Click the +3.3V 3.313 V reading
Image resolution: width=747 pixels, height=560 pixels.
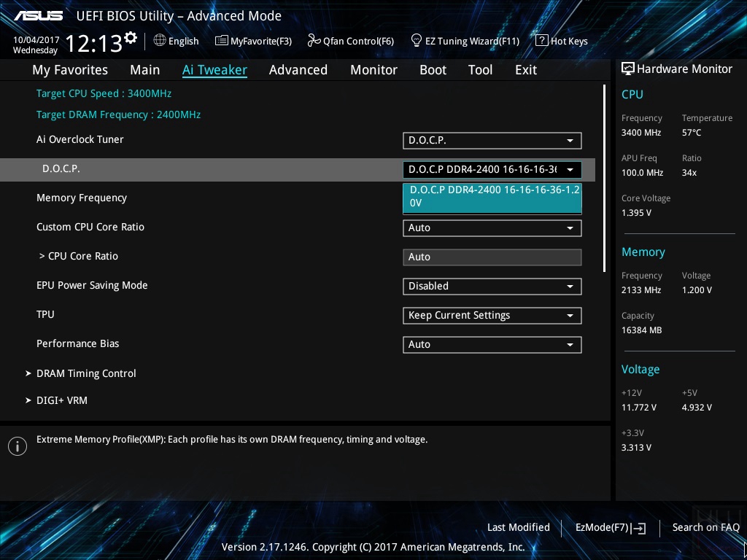point(636,447)
